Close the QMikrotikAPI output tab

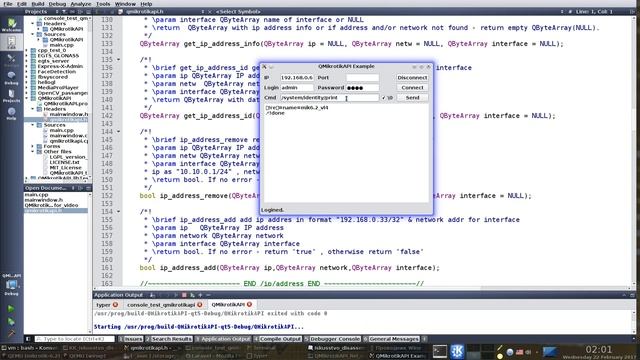click(x=249, y=304)
